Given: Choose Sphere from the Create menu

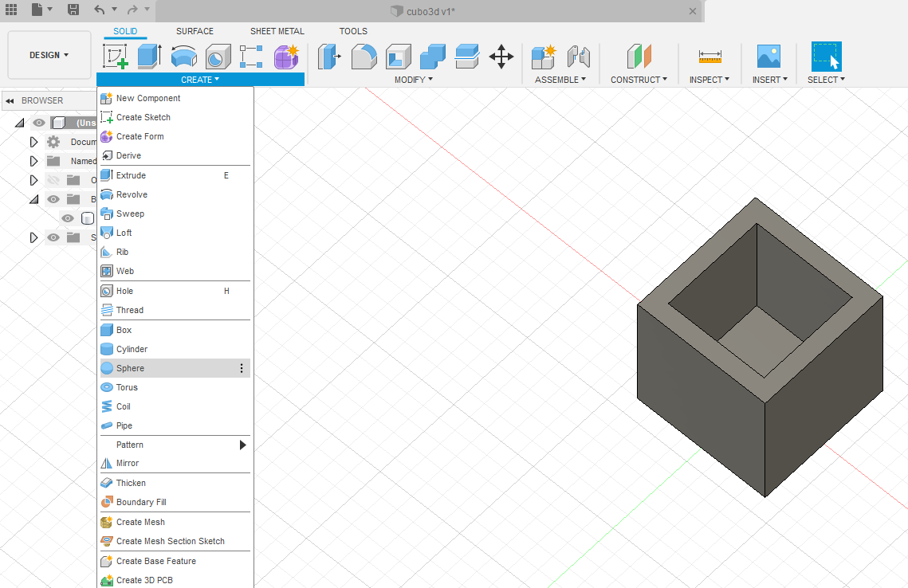Looking at the screenshot, I should click(x=131, y=368).
